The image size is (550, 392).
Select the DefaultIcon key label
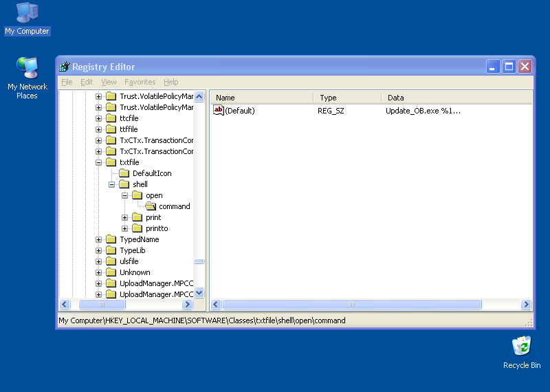point(152,173)
